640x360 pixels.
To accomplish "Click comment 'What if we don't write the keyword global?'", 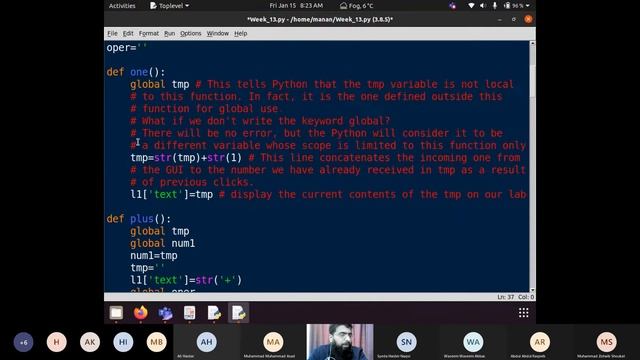I will pos(266,121).
